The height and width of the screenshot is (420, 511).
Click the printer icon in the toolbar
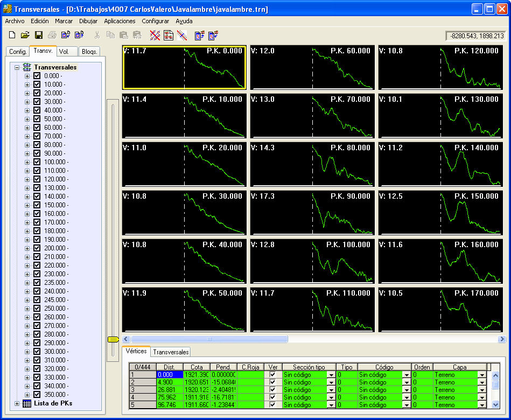[x=52, y=35]
